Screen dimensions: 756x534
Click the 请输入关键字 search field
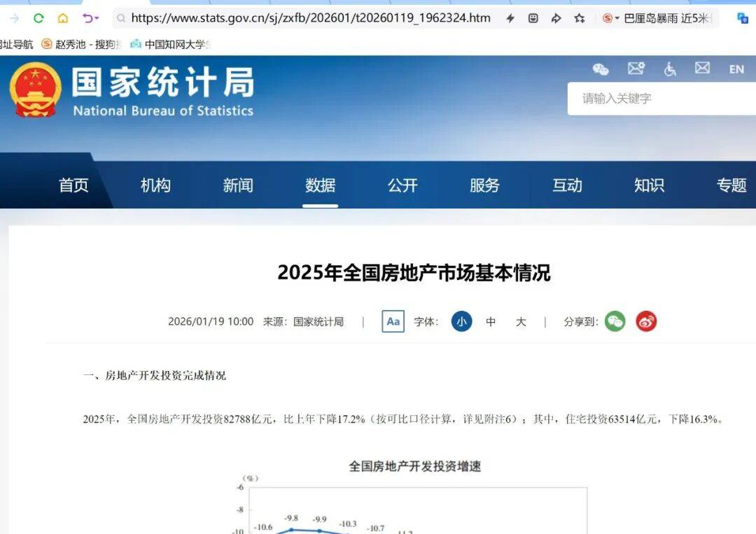tap(661, 98)
